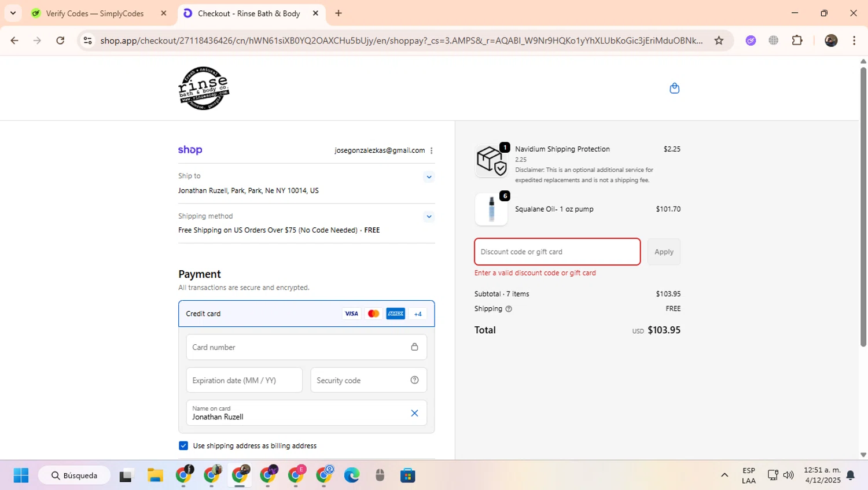868x490 pixels.
Task: Click the globe extension icon in toolbar
Action: tap(774, 40)
